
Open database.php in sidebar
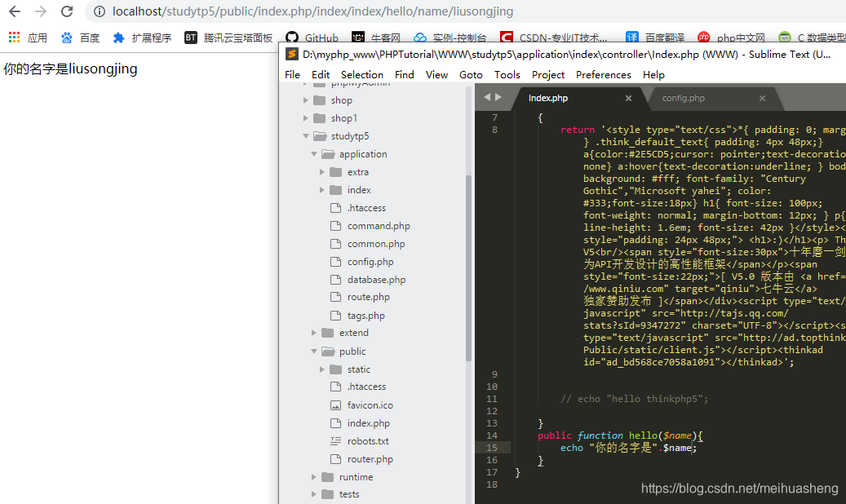376,280
